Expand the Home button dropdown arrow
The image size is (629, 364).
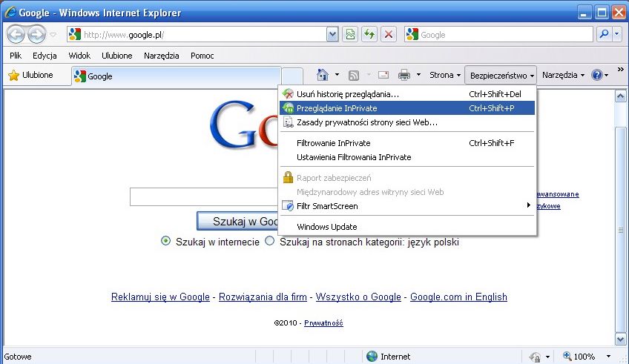click(x=337, y=75)
